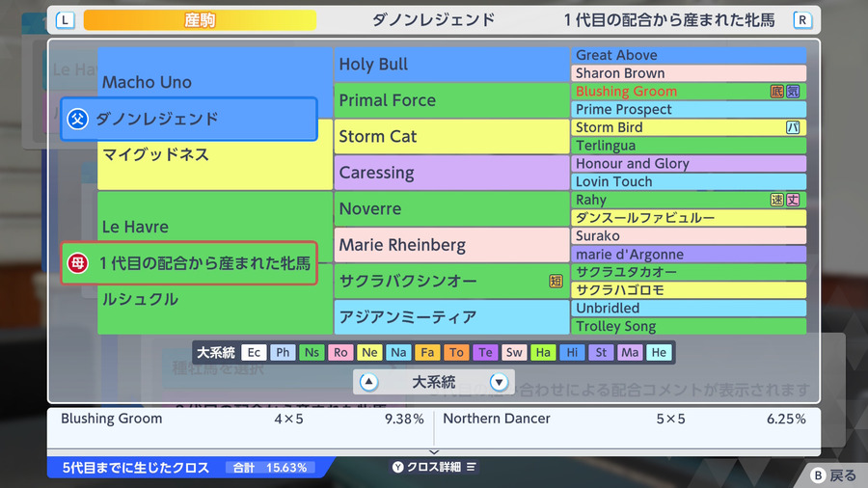Select the Ec lineage swatch
This screenshot has width=868, height=488.
[x=254, y=352]
